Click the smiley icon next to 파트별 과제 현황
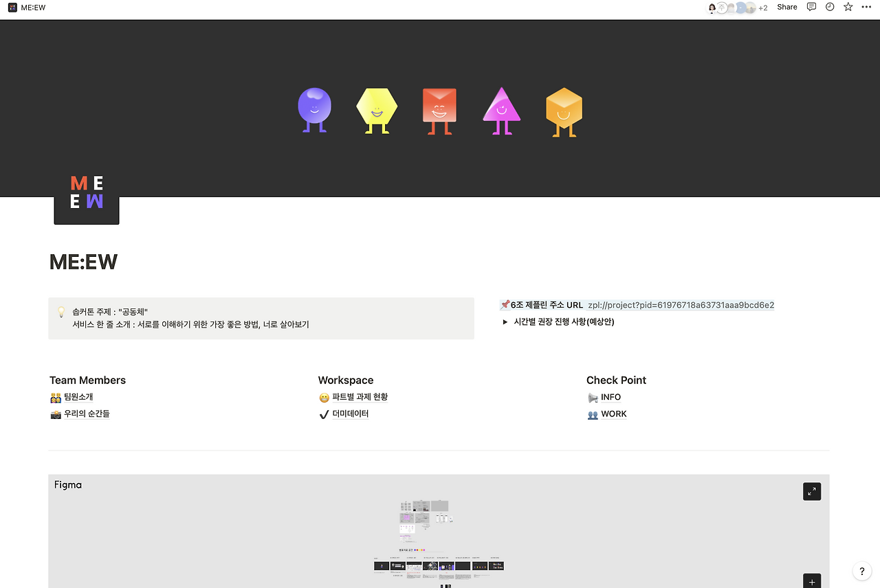This screenshot has width=880, height=588. [x=323, y=397]
